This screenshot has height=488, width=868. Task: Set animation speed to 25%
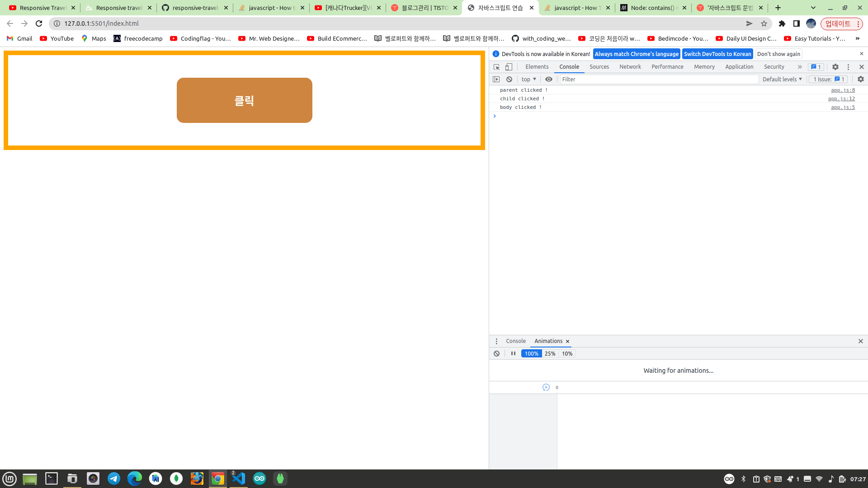pos(550,353)
